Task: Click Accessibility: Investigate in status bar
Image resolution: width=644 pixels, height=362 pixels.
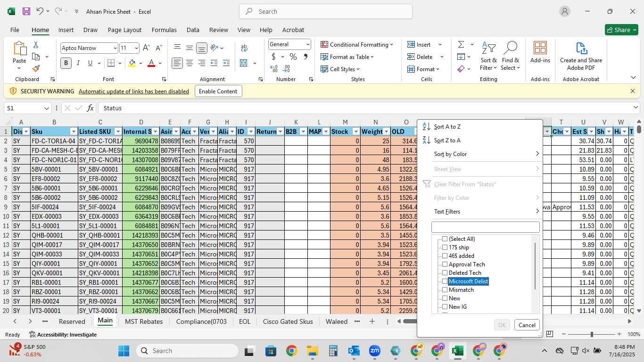Action: (x=63, y=335)
